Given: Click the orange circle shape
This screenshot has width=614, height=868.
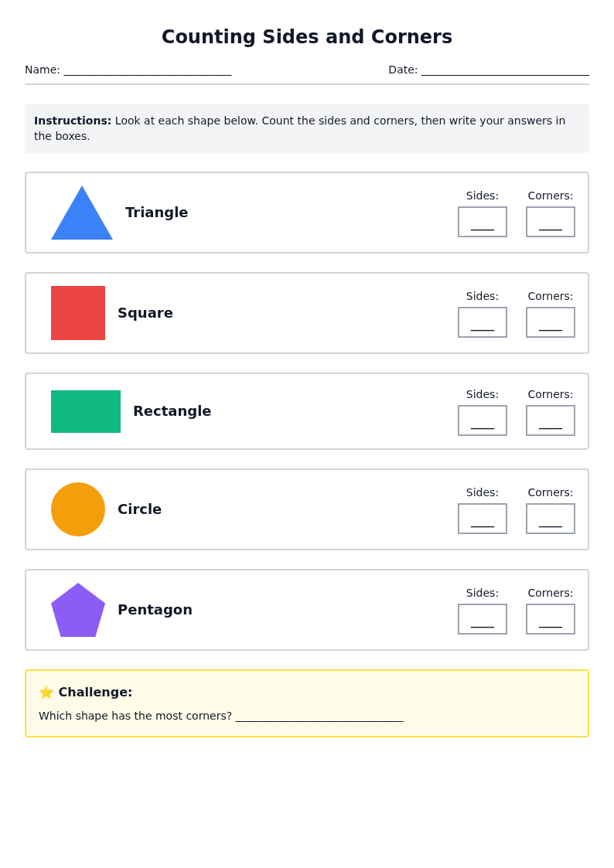Looking at the screenshot, I should (x=78, y=509).
